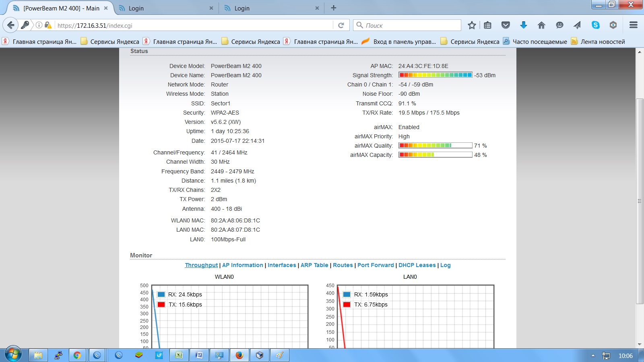
Task: Click the taskbar clock showing 10:06
Action: coord(625,356)
